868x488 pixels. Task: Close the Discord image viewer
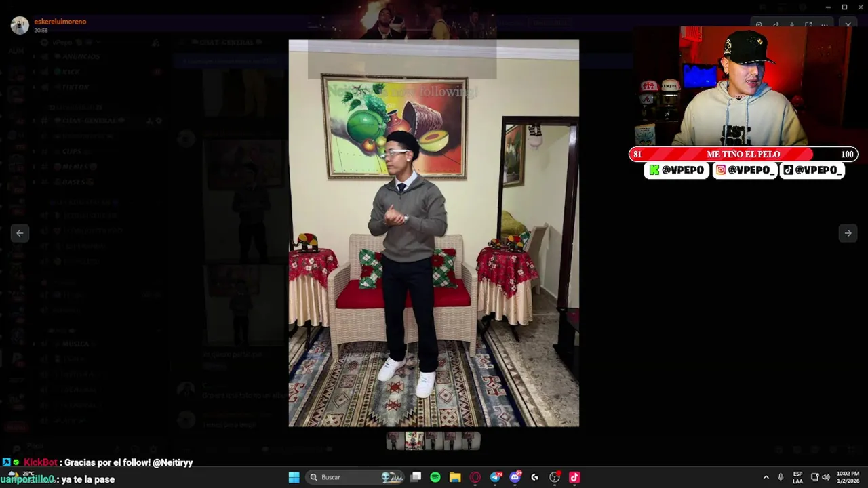pos(848,24)
